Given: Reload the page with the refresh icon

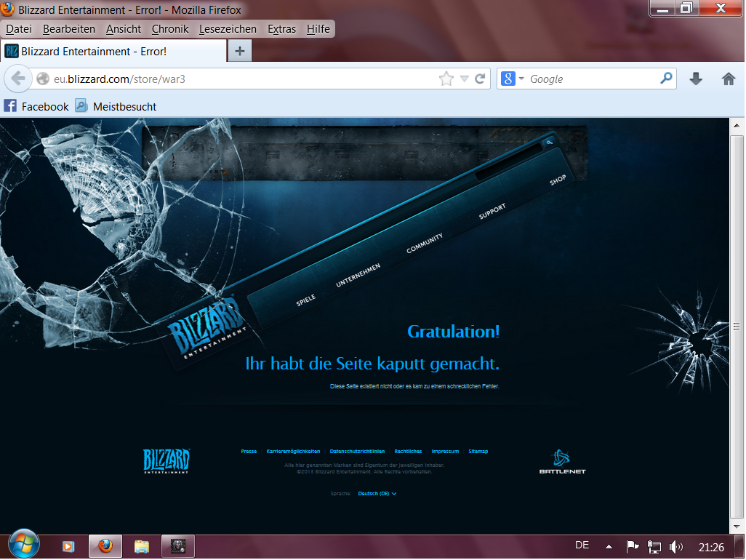Looking at the screenshot, I should tap(480, 79).
